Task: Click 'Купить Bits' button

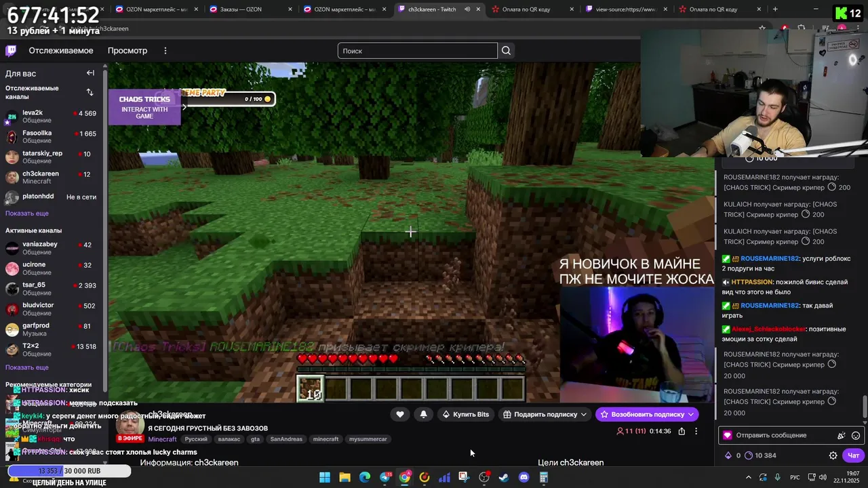Action: pos(466,414)
